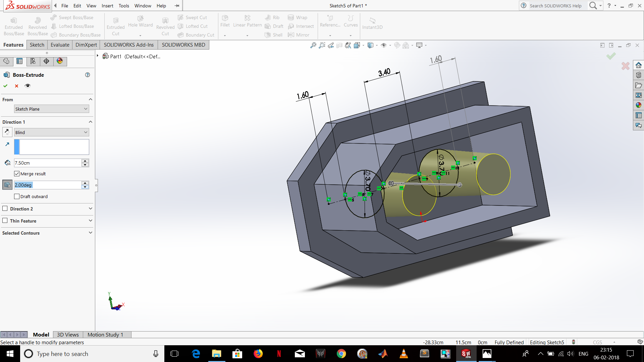Viewport: 644px width, 362px height.
Task: Switch to the DimXpert tab
Action: (x=86, y=45)
